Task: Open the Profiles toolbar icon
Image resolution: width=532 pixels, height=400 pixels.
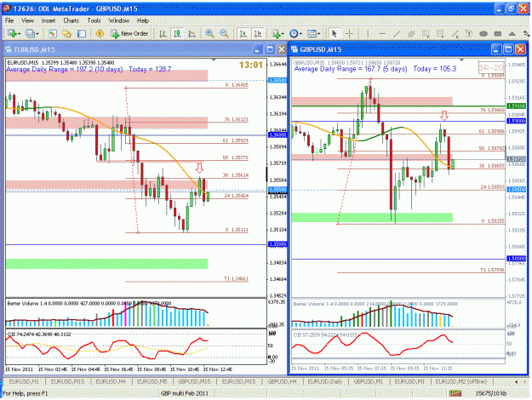Action: [31, 33]
